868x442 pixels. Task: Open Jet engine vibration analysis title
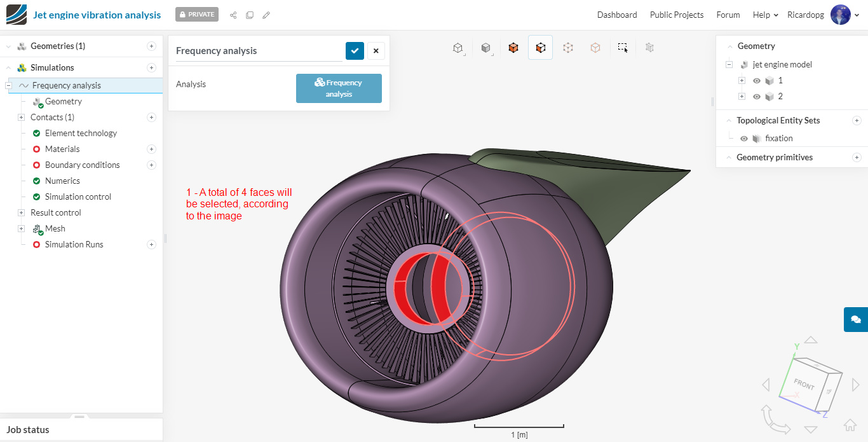point(97,15)
